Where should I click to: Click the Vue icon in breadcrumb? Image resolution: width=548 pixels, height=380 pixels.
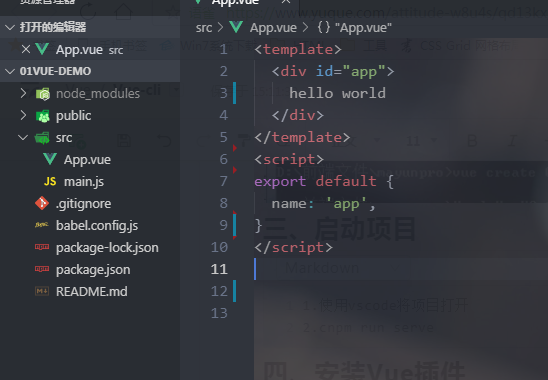coord(236,27)
